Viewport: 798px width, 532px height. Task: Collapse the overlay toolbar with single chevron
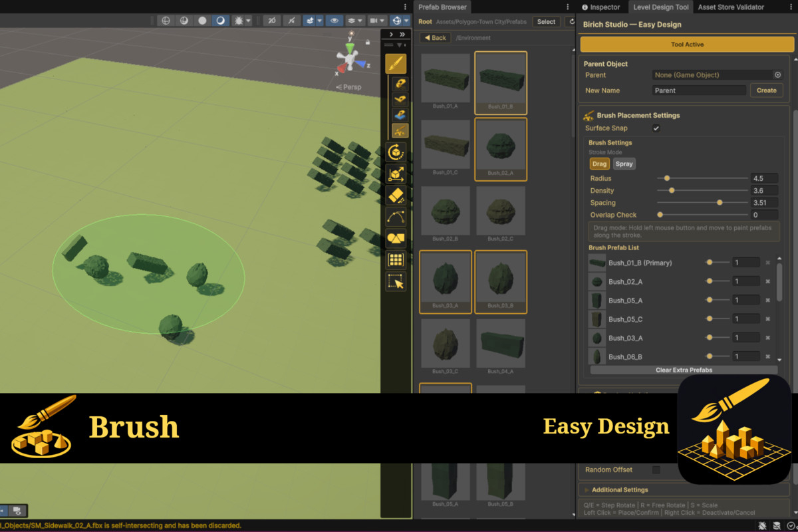(391, 35)
